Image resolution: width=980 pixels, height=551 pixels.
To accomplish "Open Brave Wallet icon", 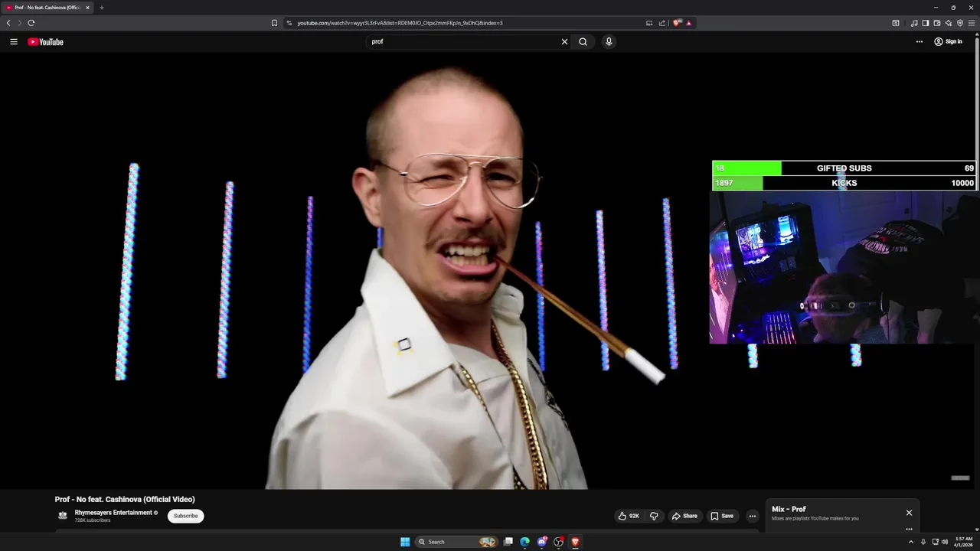I will pyautogui.click(x=937, y=23).
